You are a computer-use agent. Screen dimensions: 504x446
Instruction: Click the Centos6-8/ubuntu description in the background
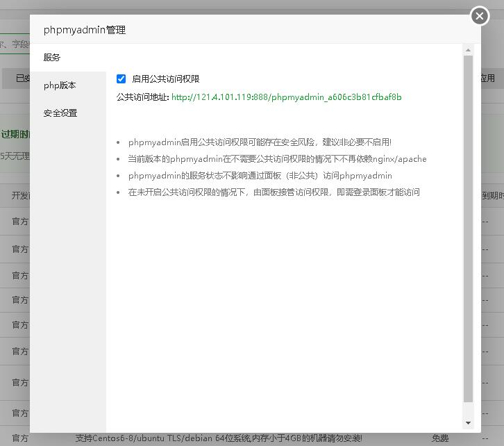(x=219, y=438)
